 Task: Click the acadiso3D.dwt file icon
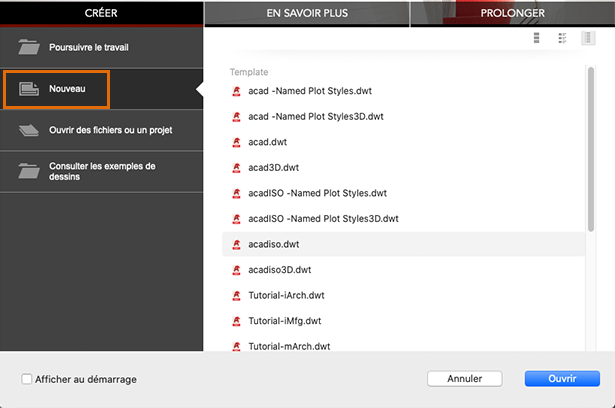236,270
